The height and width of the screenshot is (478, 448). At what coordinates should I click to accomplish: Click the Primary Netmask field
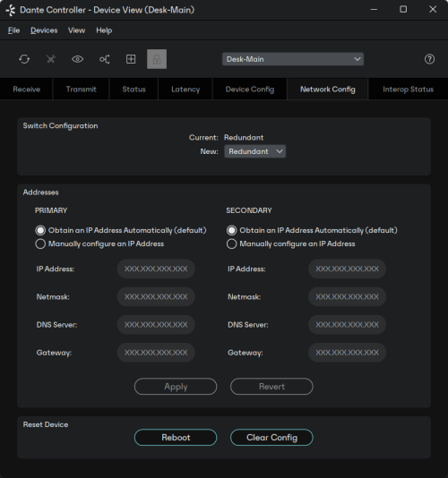(156, 297)
